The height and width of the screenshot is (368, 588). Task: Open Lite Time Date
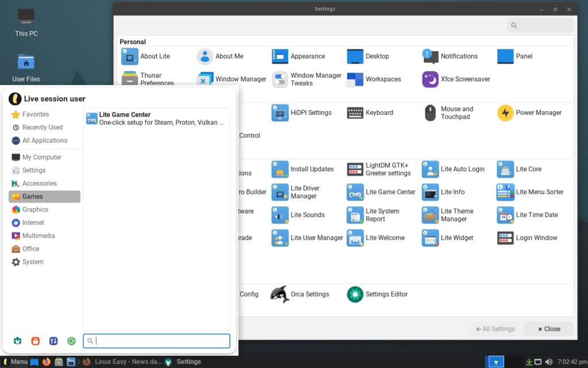[527, 215]
